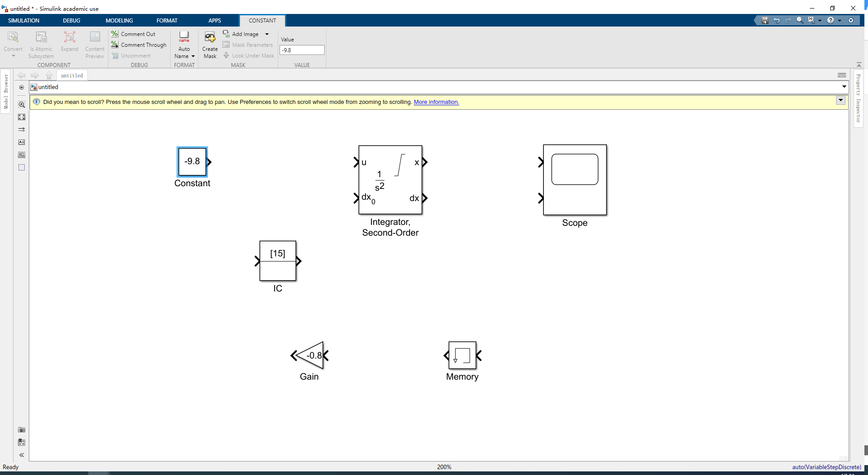
Task: Select the Integrator Second-Order block
Action: tap(390, 180)
